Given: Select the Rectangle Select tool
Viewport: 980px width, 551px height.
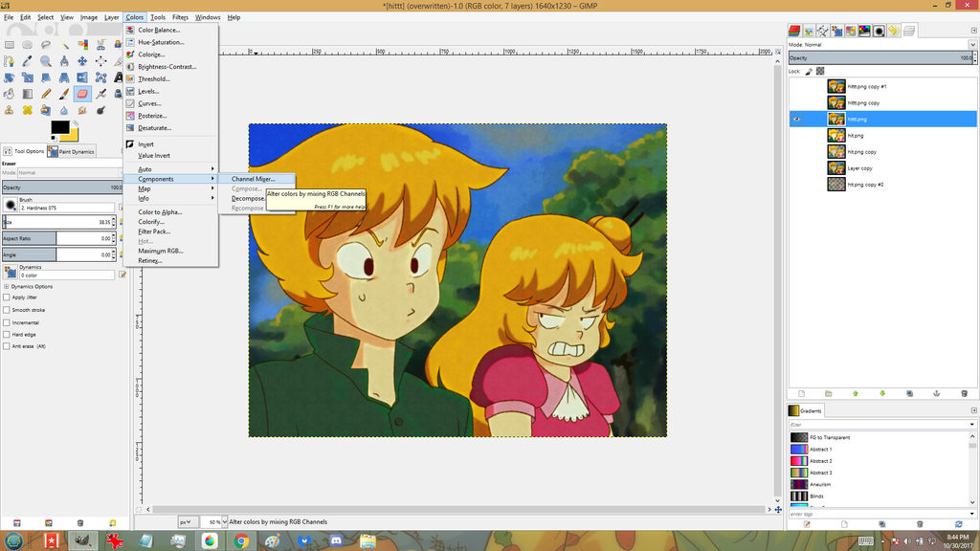Looking at the screenshot, I should [x=10, y=45].
